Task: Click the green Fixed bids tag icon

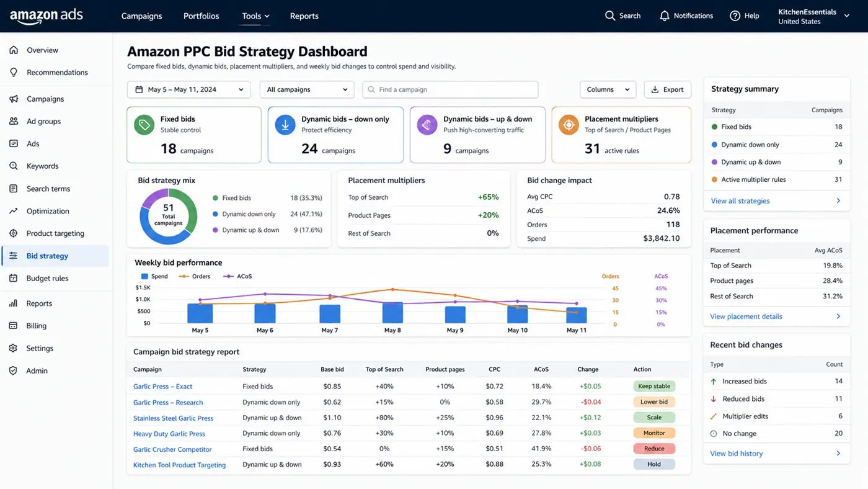Action: (144, 125)
